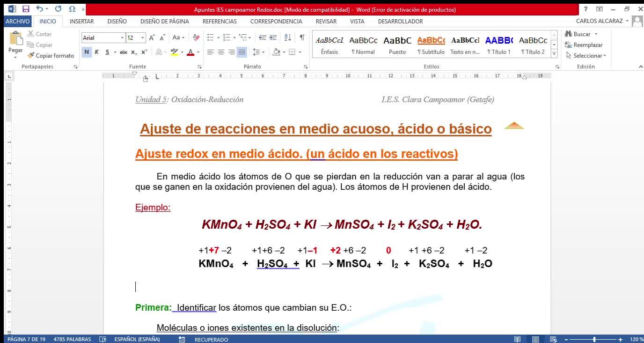This screenshot has width=644, height=343.
Task: Open the font size 12 dropdown
Action: click(x=143, y=37)
